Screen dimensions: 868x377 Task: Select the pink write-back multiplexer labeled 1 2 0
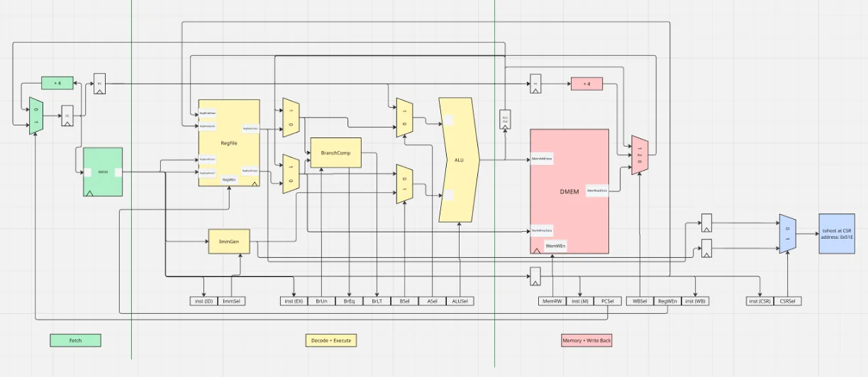pos(640,155)
